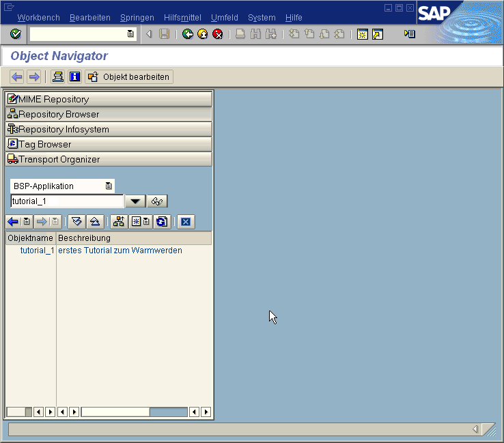Click the Create New Session icon
Image resolution: width=504 pixels, height=443 pixels.
362,34
